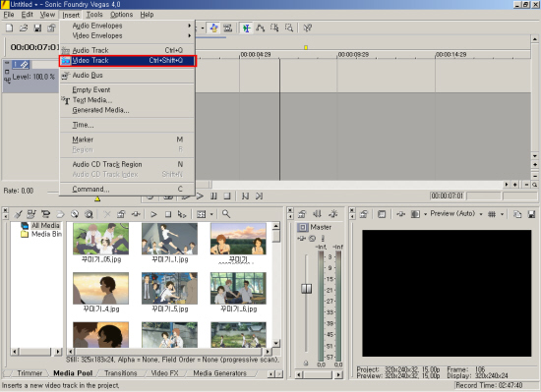
Task: Click the Master volume fader handle
Action: coord(306,289)
